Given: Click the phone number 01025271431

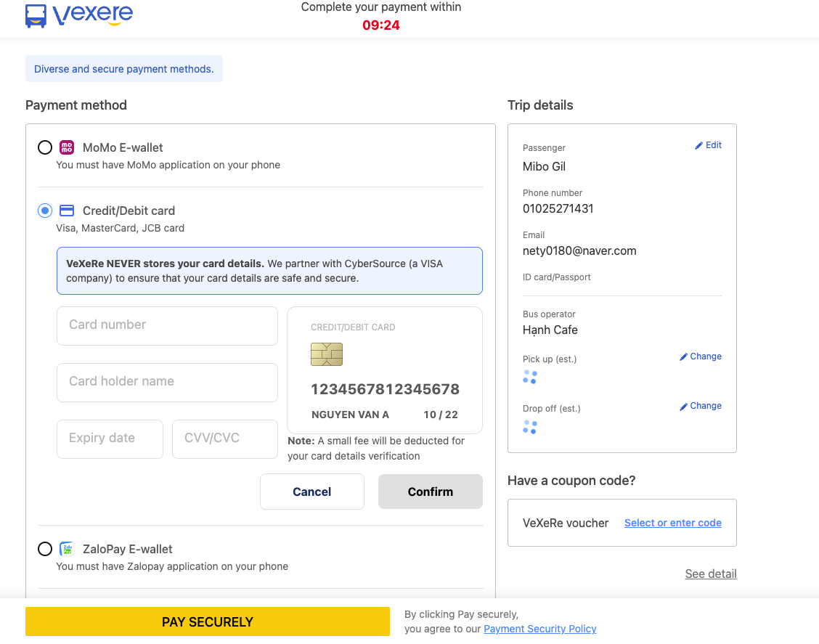Looking at the screenshot, I should [x=558, y=209].
